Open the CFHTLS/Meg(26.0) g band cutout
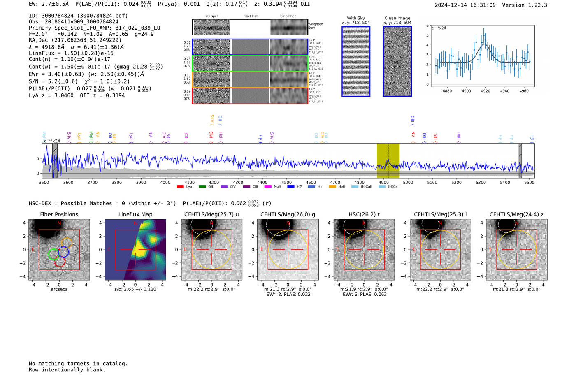This screenshot has width=576, height=392. (288, 250)
